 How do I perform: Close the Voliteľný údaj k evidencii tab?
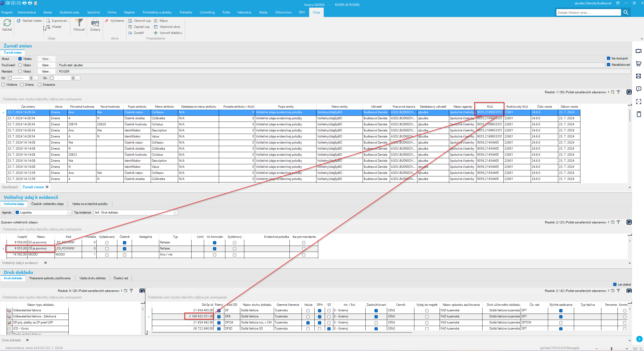[45, 263]
